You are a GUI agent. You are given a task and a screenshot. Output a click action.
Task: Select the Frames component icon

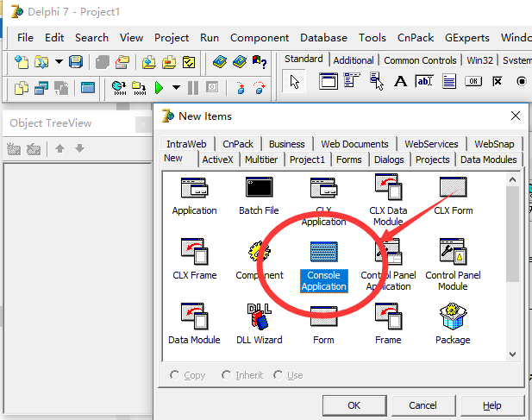point(329,81)
